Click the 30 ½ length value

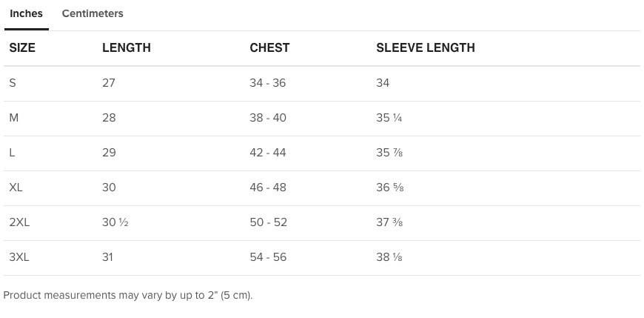coord(115,222)
